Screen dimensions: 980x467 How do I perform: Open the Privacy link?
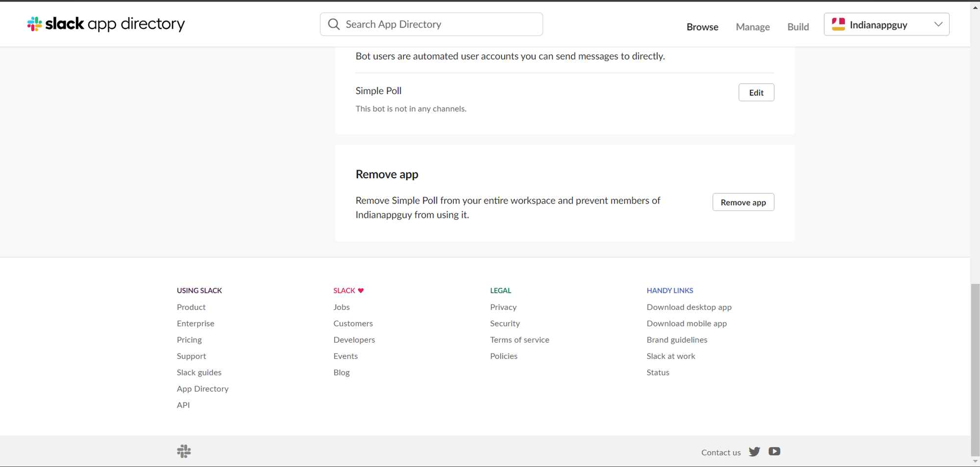click(503, 307)
